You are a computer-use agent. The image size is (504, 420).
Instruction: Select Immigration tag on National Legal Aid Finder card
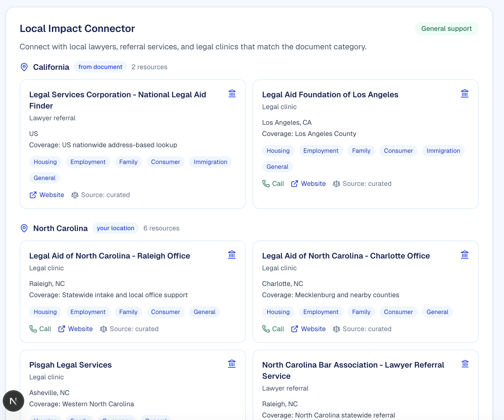coord(210,162)
